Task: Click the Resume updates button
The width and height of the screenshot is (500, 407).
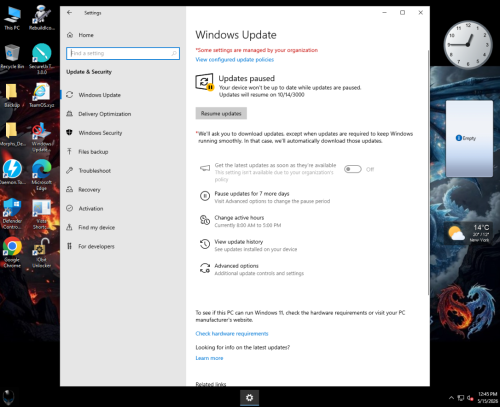Action: (221, 113)
